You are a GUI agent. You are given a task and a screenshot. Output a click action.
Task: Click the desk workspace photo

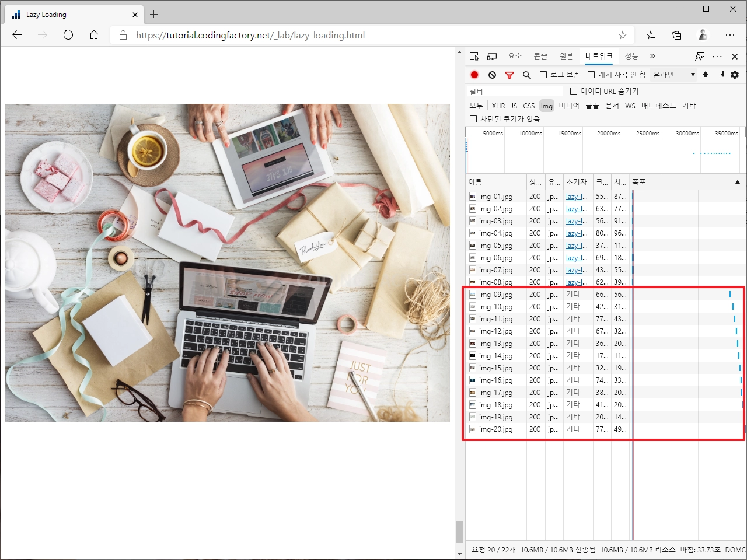pos(228,262)
